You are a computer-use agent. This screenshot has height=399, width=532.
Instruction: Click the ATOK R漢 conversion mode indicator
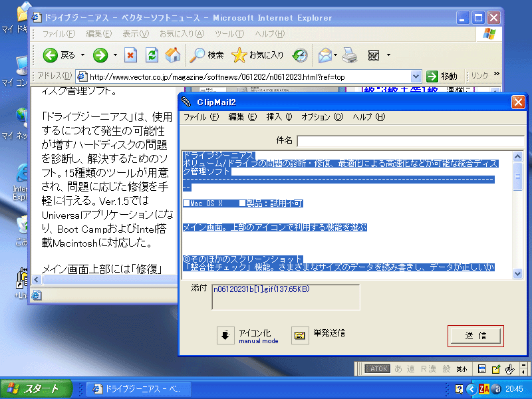tap(428, 369)
